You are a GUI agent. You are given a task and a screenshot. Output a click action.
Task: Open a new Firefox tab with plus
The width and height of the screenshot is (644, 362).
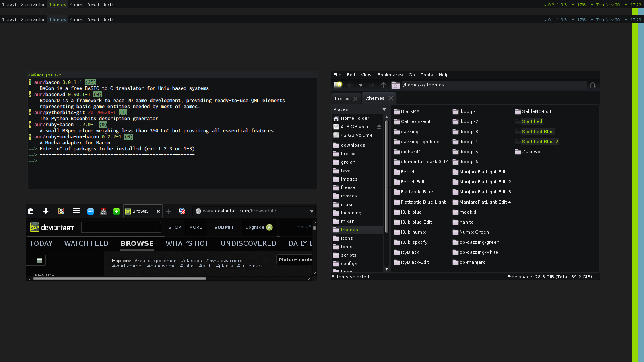click(169, 212)
